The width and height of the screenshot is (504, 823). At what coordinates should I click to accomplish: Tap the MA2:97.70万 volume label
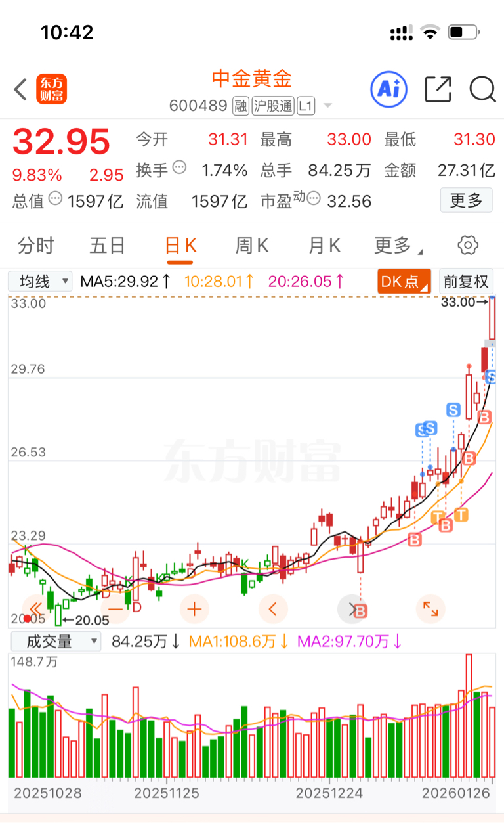350,641
